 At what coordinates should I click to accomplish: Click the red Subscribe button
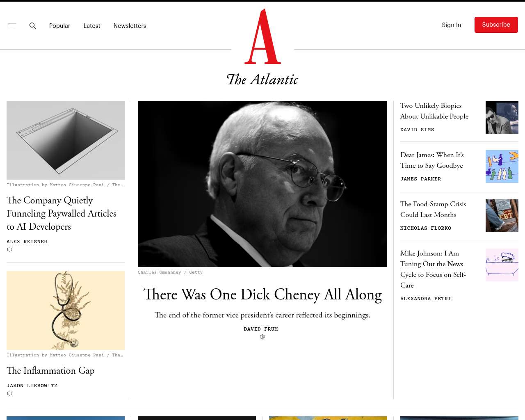click(496, 25)
